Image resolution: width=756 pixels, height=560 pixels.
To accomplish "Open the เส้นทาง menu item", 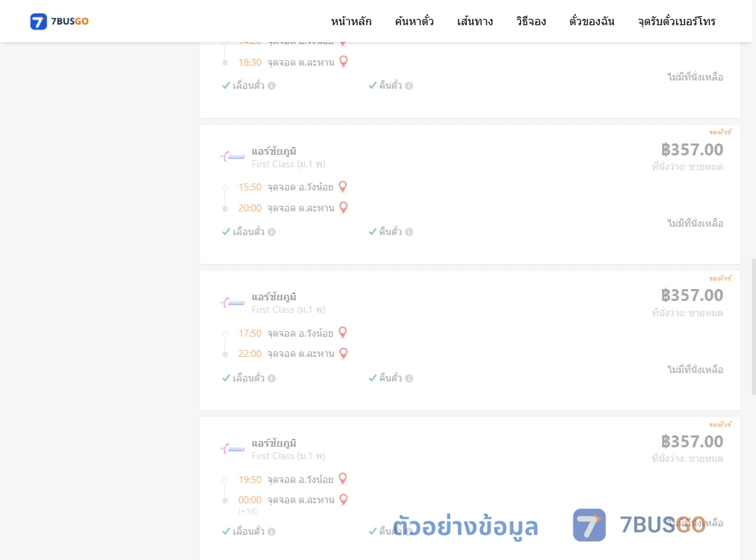I will pyautogui.click(x=475, y=21).
